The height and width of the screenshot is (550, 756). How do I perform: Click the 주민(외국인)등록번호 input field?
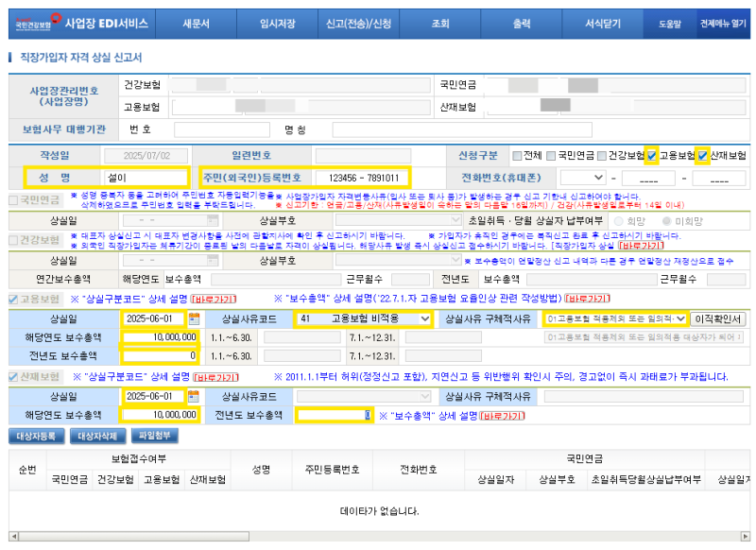[x=363, y=178]
